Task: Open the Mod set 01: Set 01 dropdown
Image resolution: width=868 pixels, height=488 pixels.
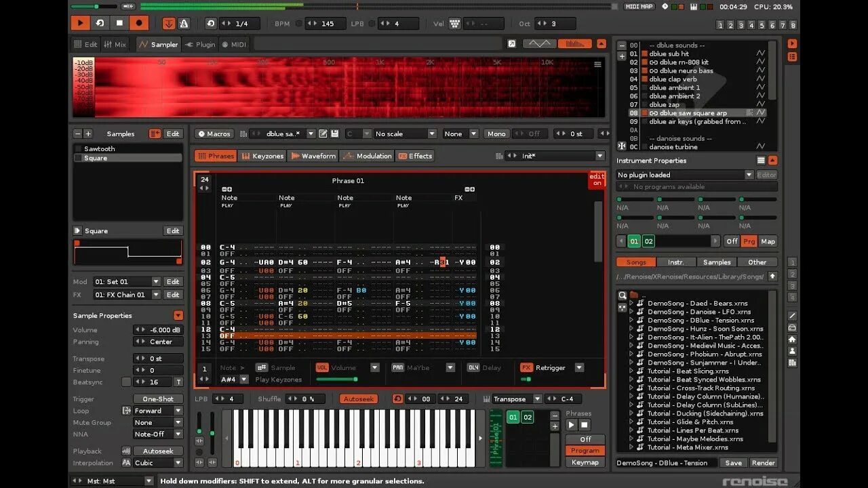Action: point(127,281)
